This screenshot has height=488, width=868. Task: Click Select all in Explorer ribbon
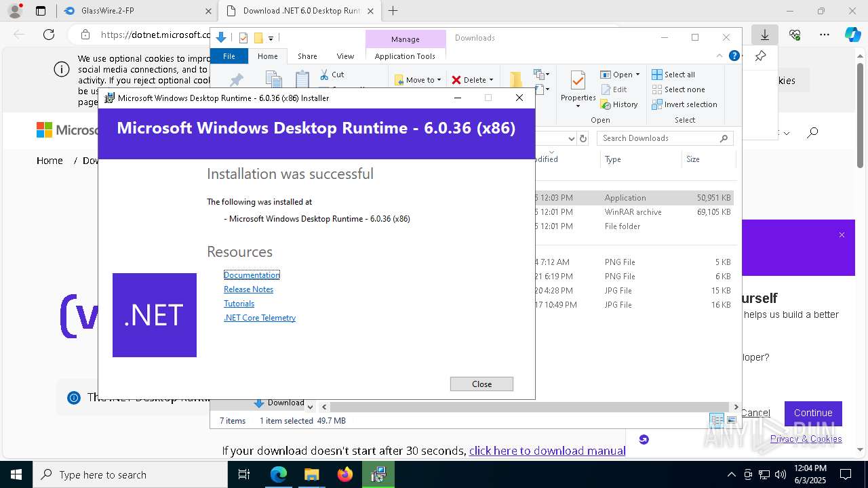click(673, 75)
